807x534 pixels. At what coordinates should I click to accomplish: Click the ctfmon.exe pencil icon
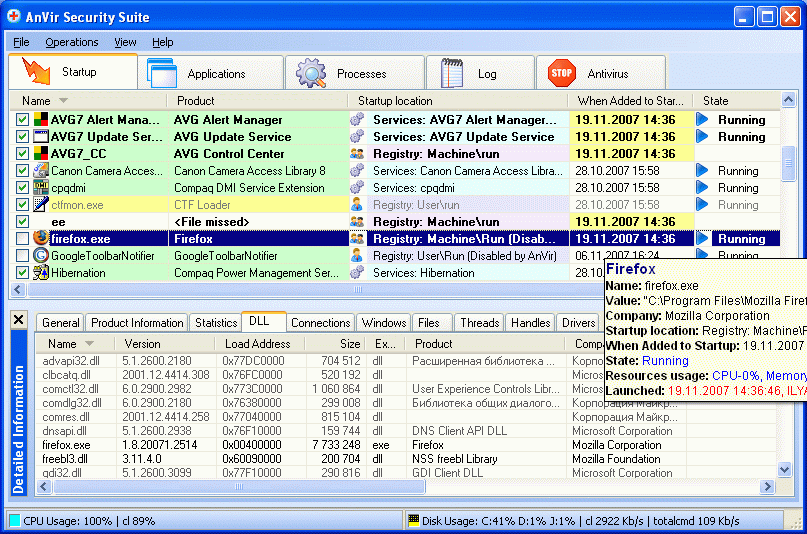41,205
